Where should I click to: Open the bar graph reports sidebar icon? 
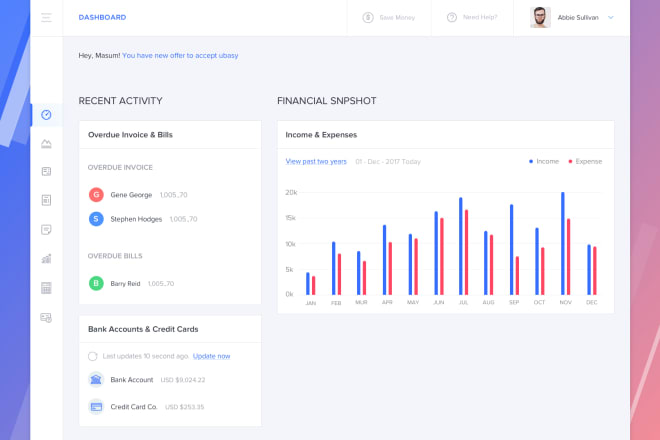tap(46, 259)
